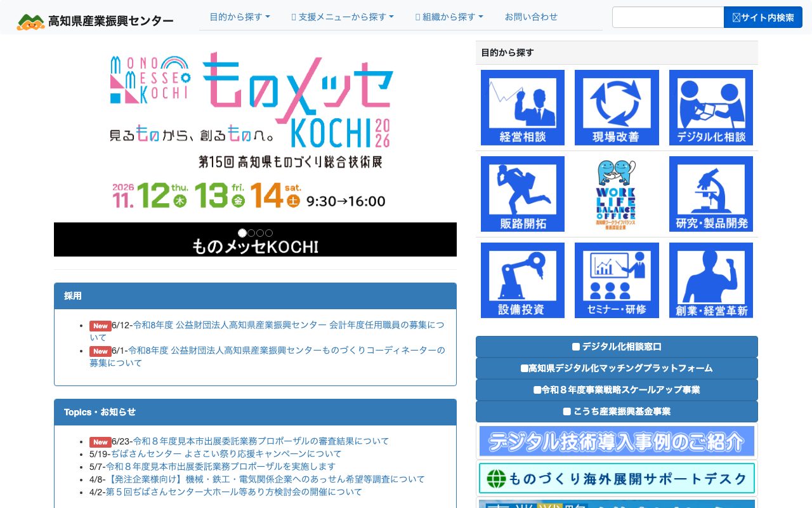This screenshot has width=812, height=508.
Task: Click the Topics・お知らせ panel heading
Action: 255,412
